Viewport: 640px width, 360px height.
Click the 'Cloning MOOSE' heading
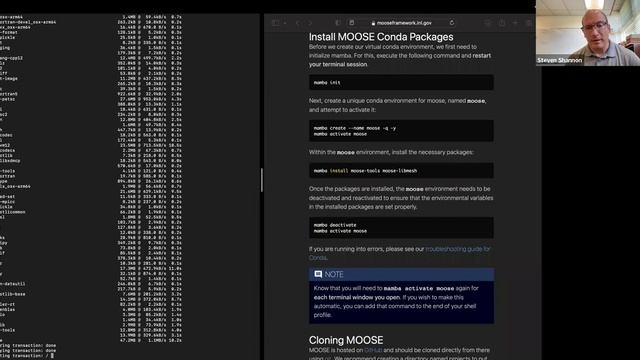pyautogui.click(x=346, y=340)
